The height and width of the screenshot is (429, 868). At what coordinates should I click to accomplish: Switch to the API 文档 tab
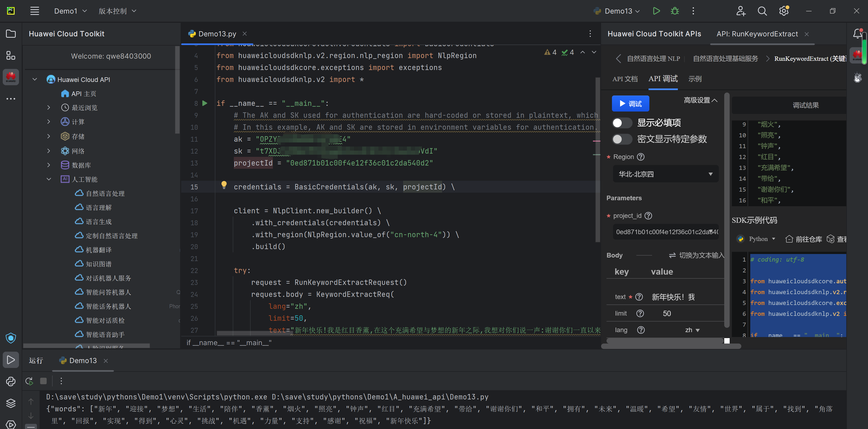pos(625,79)
